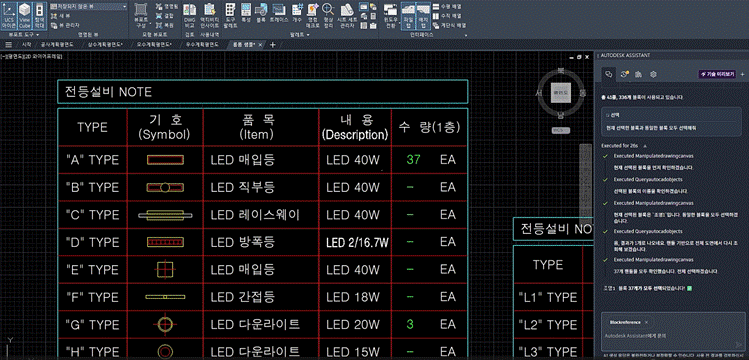Click the viewport controls label
Screen dimensions: 749x360
(32, 56)
